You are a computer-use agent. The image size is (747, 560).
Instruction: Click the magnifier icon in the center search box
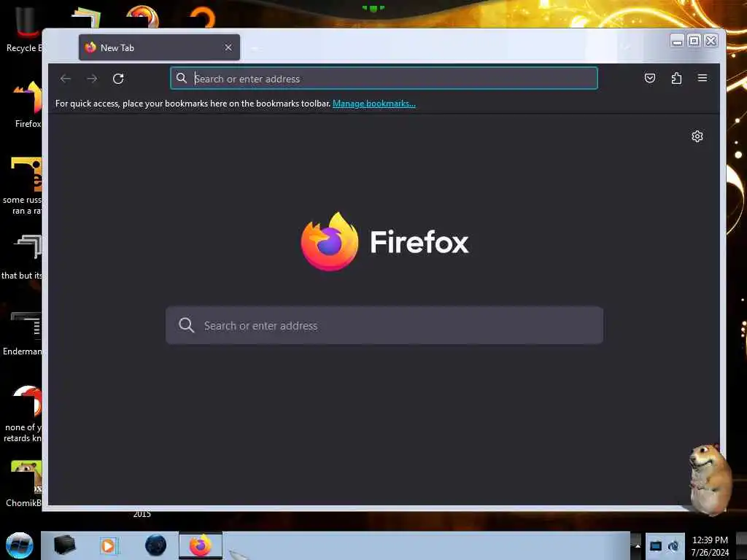point(186,325)
